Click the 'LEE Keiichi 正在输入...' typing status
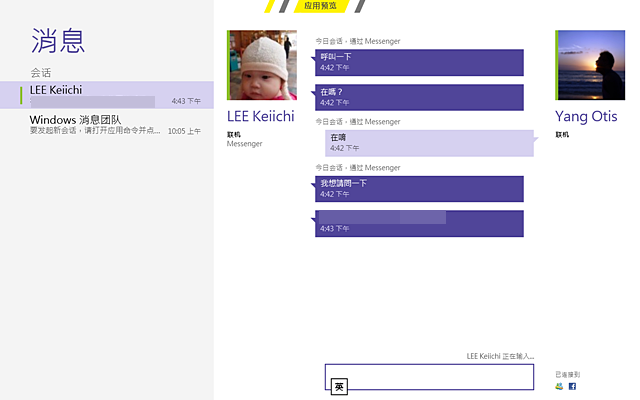The width and height of the screenshot is (640, 400). [500, 356]
